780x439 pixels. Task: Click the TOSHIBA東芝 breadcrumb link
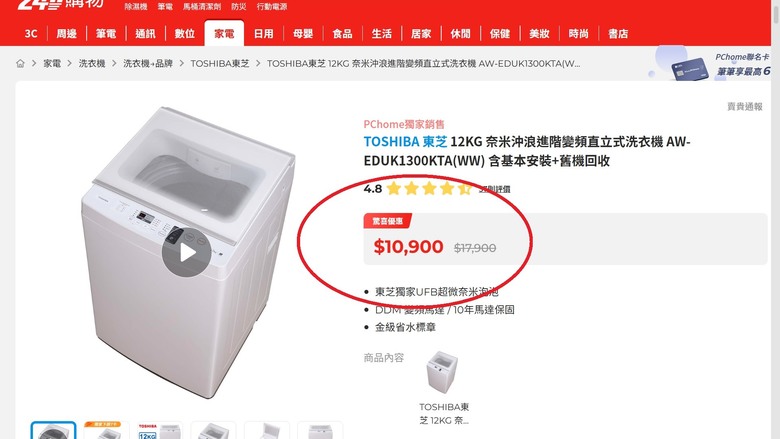coord(220,64)
